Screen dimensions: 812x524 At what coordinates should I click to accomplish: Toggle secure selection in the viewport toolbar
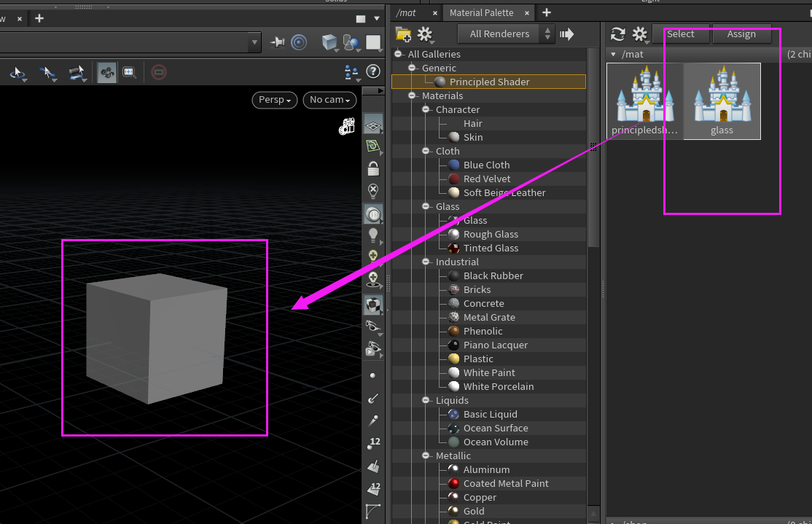click(x=159, y=72)
